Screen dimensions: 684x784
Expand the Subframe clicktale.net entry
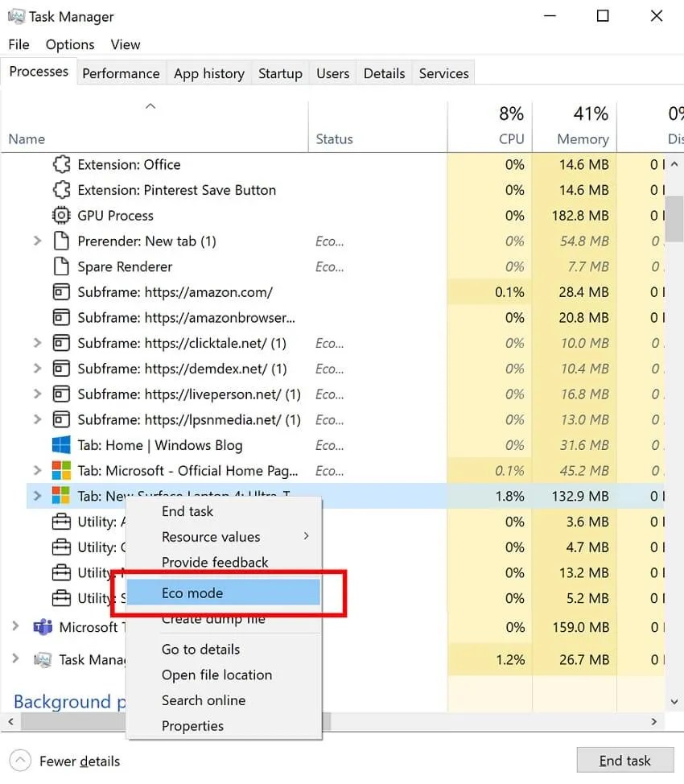[x=36, y=343]
